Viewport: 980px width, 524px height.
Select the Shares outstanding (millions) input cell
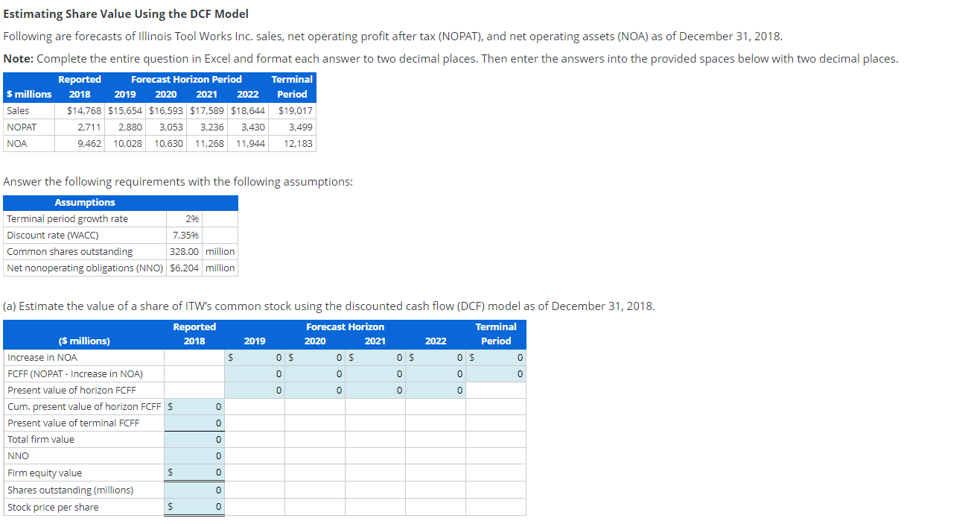pyautogui.click(x=195, y=490)
